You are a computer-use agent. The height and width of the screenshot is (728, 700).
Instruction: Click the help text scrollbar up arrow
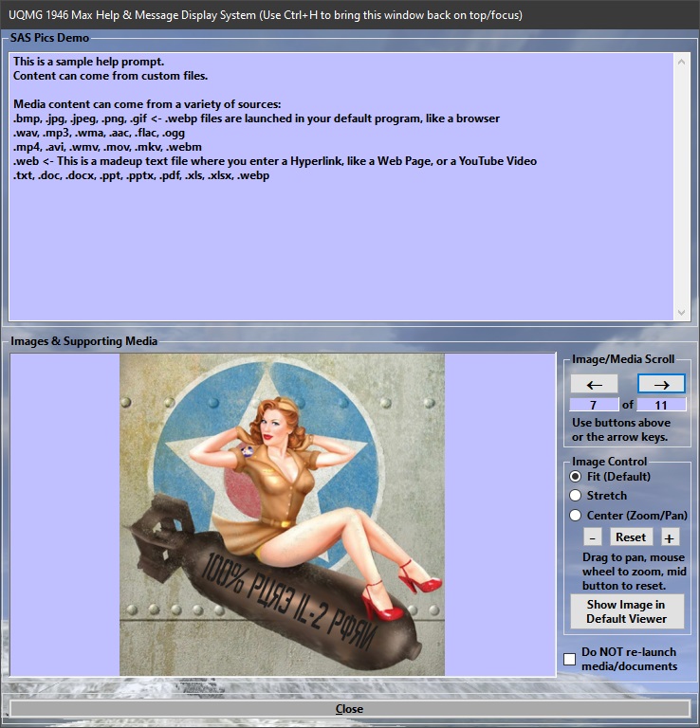click(681, 62)
